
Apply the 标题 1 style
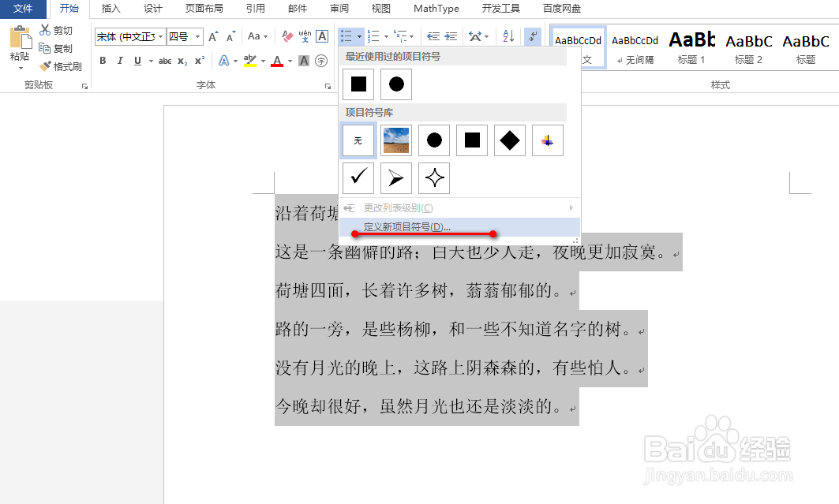(x=691, y=47)
